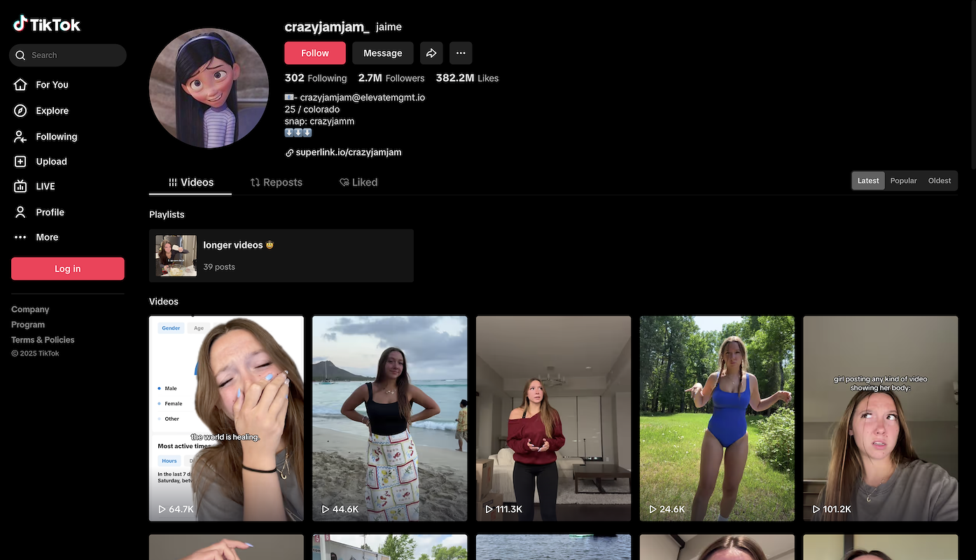The image size is (976, 560).
Task: Click the longer videos playlist thumbnail
Action: (176, 255)
